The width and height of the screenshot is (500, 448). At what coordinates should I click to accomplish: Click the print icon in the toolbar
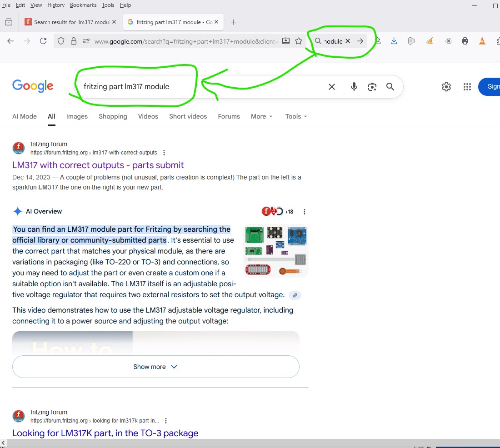click(x=465, y=41)
